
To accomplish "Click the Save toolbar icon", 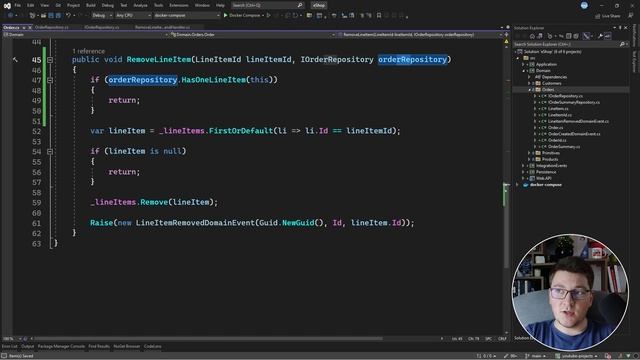I will click(51, 16).
